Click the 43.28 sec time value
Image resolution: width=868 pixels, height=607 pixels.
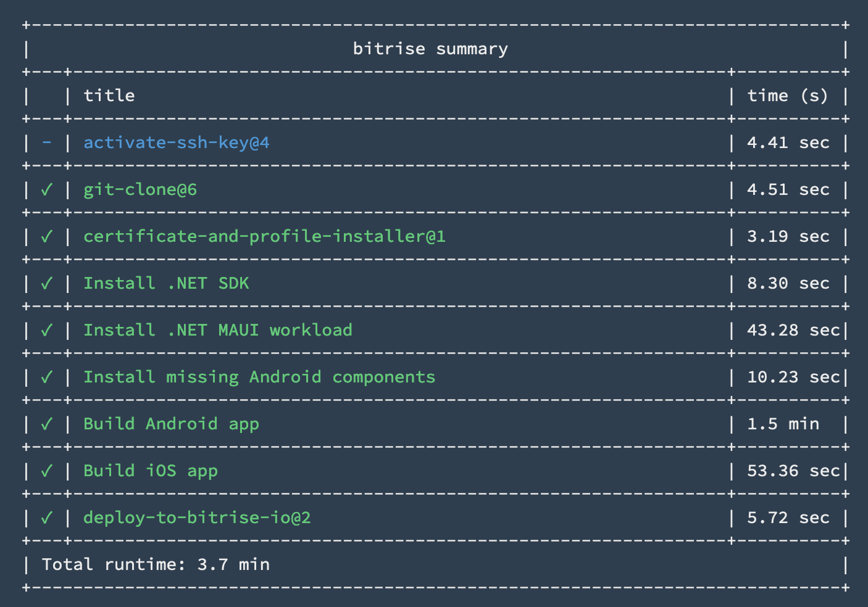793,330
